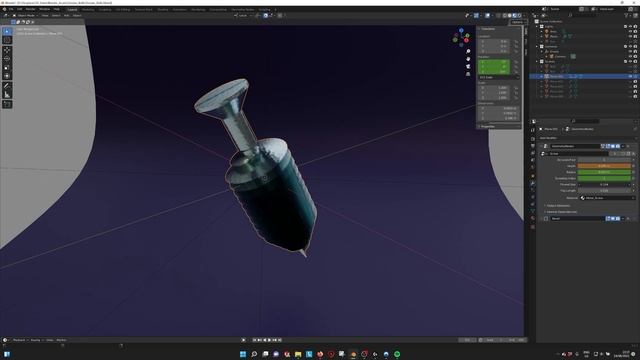Select the Add Cube tool
The height and width of the screenshot is (360, 640).
click(7, 104)
